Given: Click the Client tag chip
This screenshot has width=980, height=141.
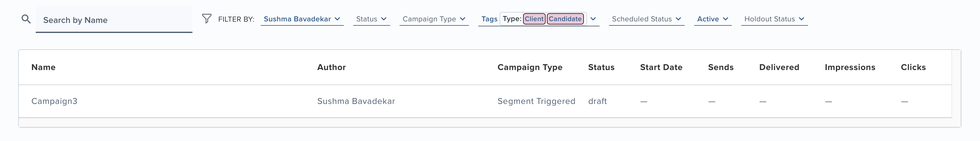Looking at the screenshot, I should (x=534, y=19).
